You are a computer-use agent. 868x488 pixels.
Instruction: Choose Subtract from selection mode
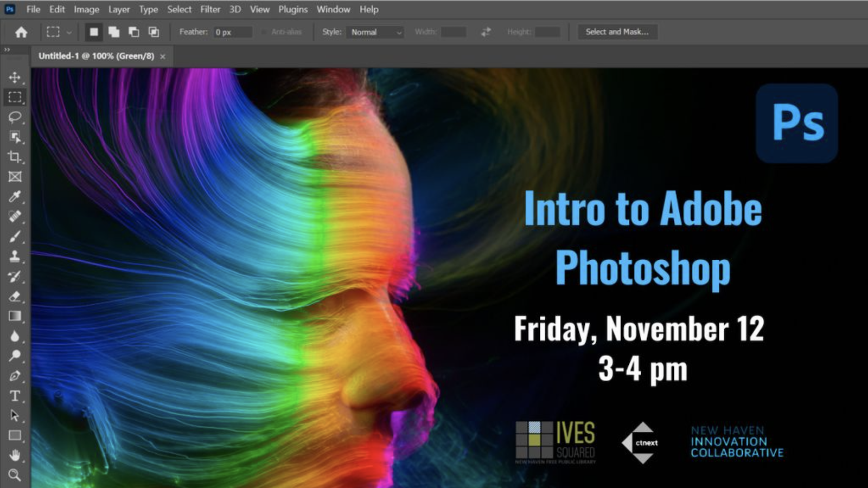(x=134, y=32)
